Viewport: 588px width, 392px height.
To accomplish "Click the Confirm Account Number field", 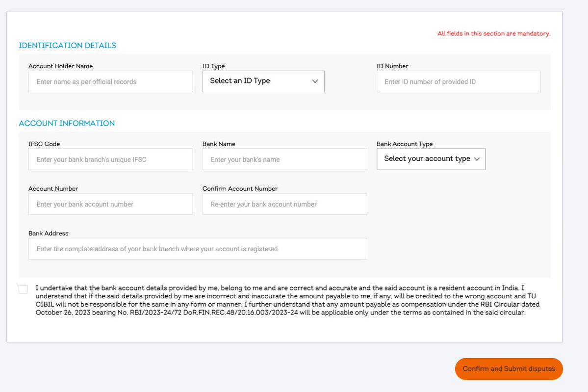I will coord(284,204).
